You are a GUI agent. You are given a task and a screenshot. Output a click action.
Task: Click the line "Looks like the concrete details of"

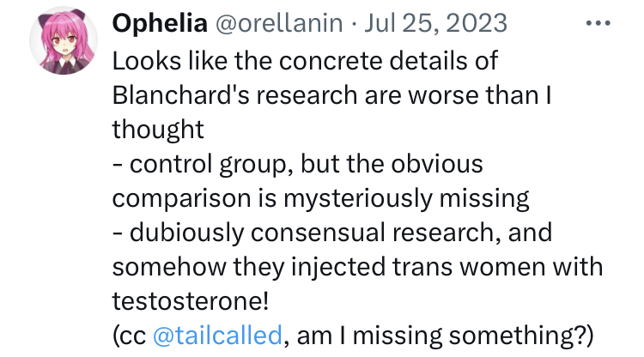(305, 62)
